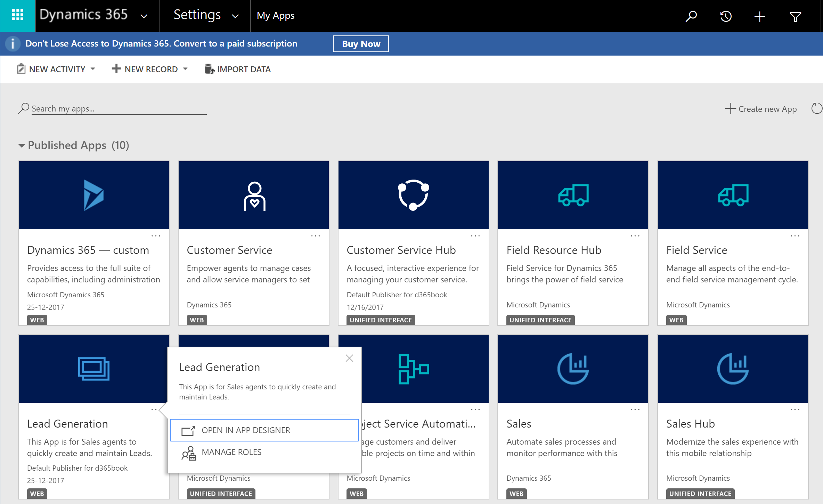
Task: Click the search magnifier in top bar
Action: coord(691,16)
